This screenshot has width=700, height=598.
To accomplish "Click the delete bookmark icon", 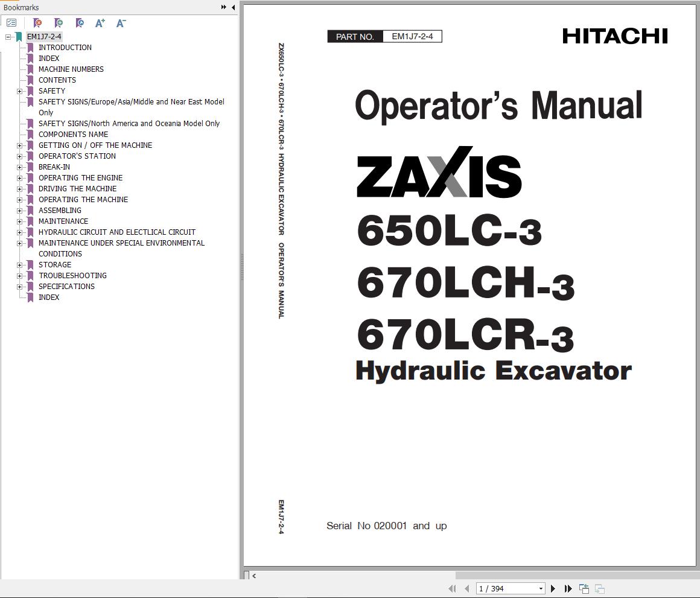I will click(37, 23).
